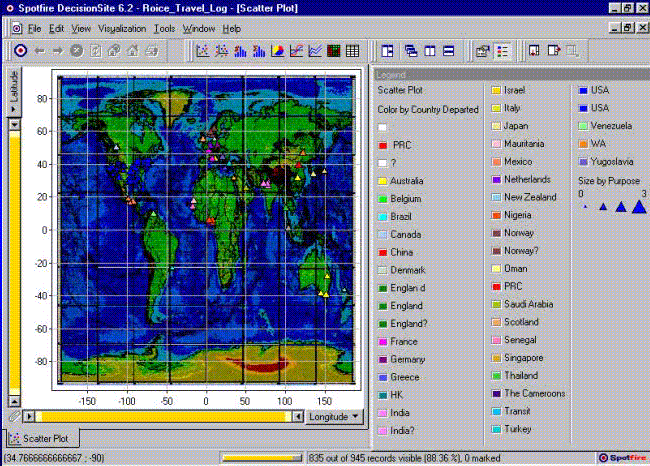Screen dimensions: 650x466
Task: Create a new 2D scatter plot
Action: pos(203,51)
